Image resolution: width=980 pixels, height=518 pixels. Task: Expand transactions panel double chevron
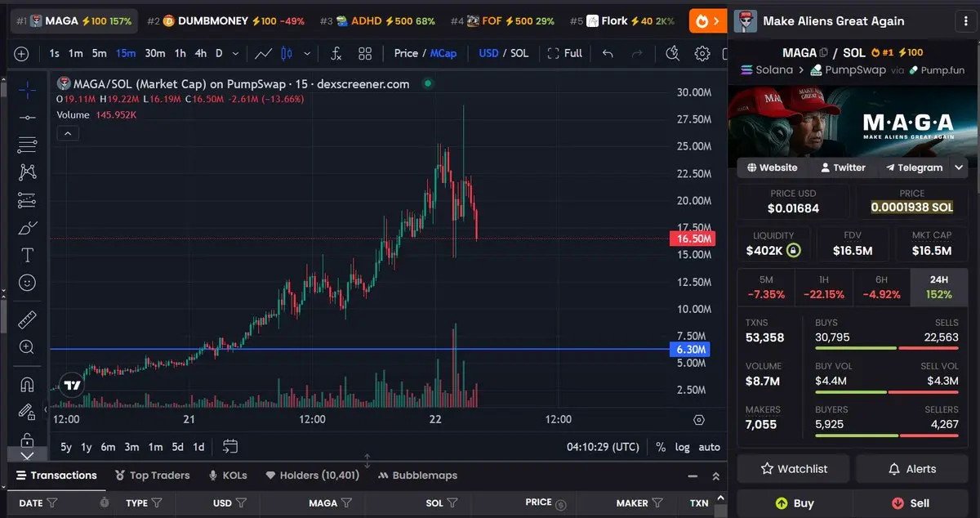coord(715,476)
